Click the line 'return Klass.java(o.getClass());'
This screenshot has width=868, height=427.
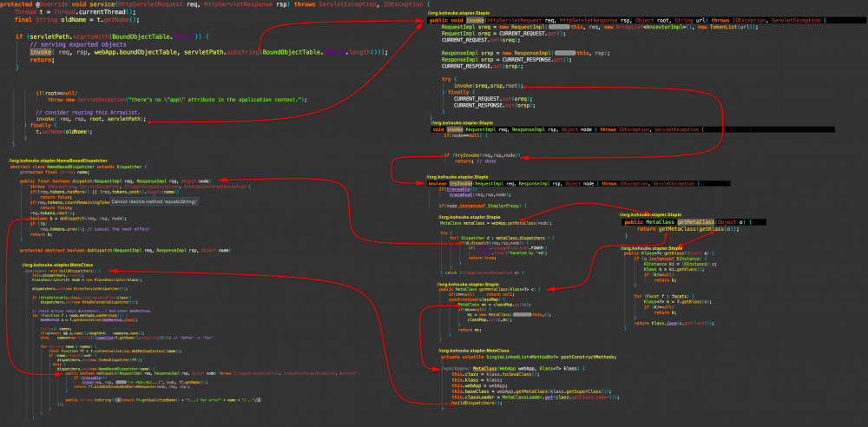(x=674, y=323)
